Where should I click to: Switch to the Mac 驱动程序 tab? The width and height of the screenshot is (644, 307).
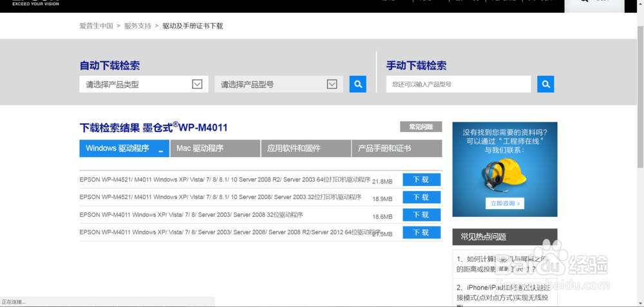pyautogui.click(x=215, y=148)
